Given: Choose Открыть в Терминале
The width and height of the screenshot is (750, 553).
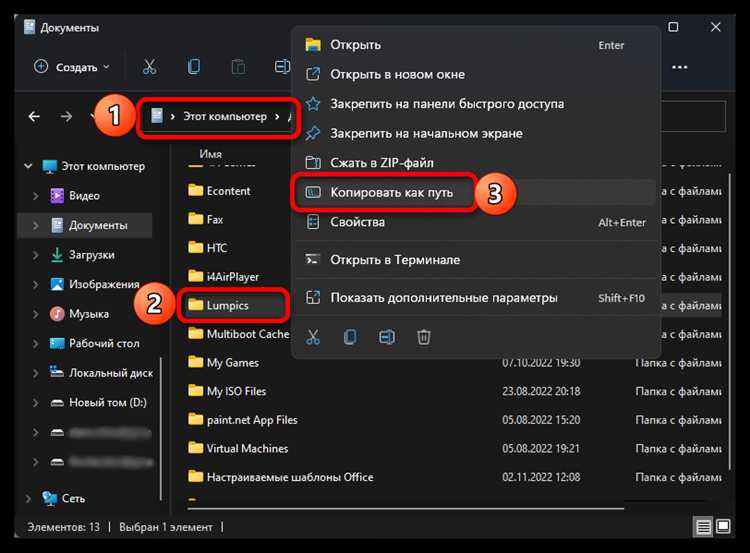Looking at the screenshot, I should [x=475, y=260].
